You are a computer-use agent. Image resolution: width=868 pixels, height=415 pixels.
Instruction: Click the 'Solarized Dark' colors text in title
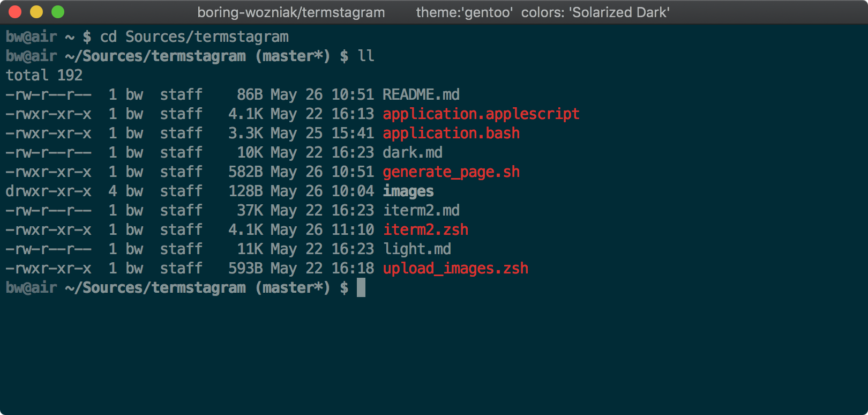pos(620,12)
